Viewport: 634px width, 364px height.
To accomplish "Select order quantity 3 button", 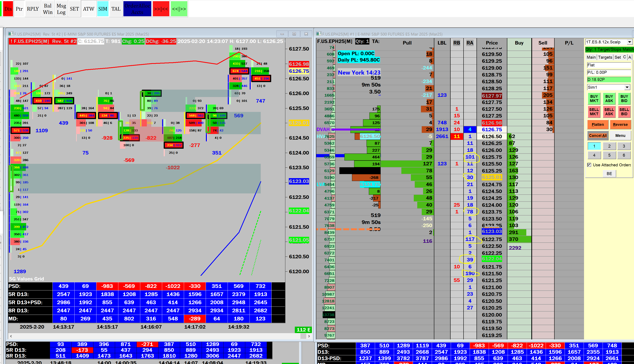I will [624, 146].
